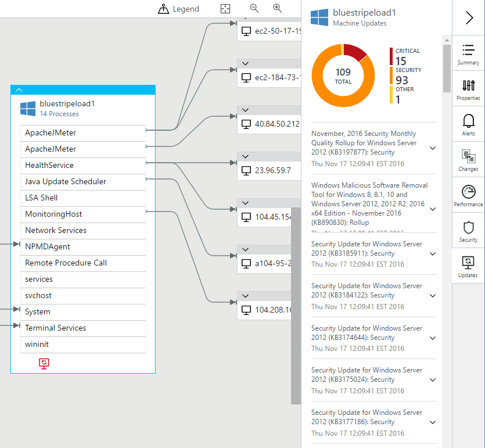Open the Alerts bell panel
This screenshot has width=485, height=448.
pyautogui.click(x=468, y=124)
